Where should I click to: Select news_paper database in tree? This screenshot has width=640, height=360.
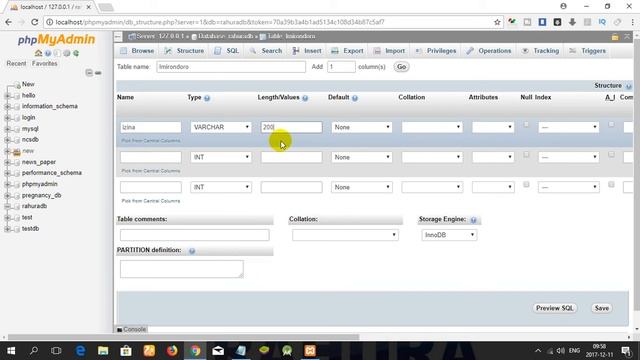[x=39, y=162]
